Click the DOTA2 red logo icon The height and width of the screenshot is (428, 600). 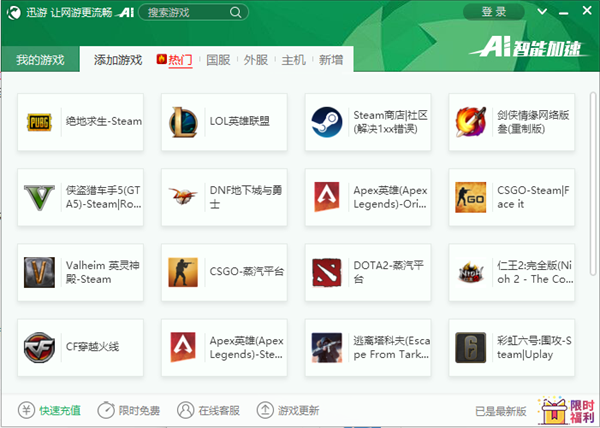coord(327,272)
